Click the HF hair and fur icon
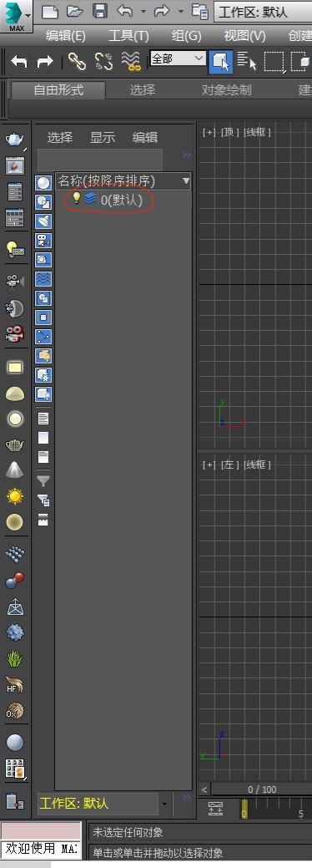This screenshot has width=312, height=868. (14, 685)
